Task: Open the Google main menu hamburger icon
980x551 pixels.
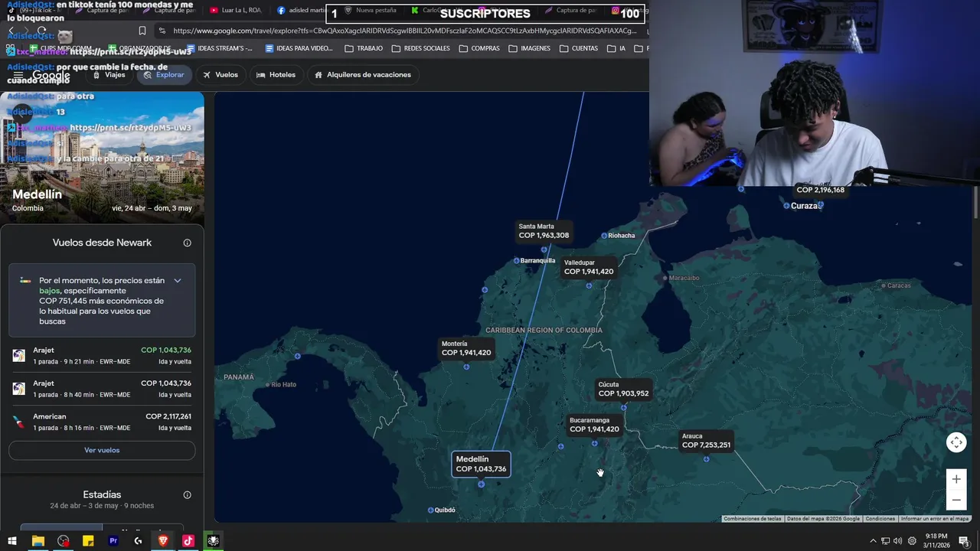Action: coord(18,75)
